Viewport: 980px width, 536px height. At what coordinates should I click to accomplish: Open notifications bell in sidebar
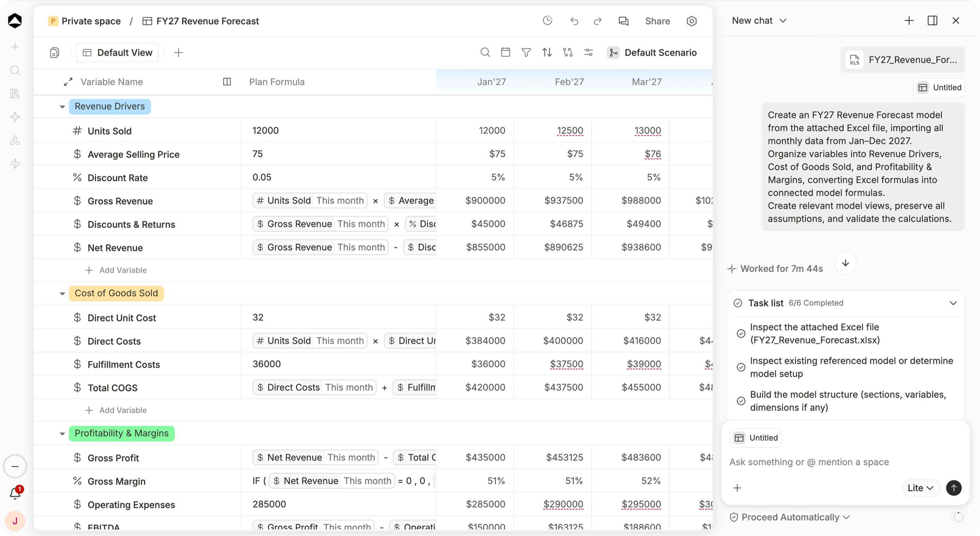15,493
